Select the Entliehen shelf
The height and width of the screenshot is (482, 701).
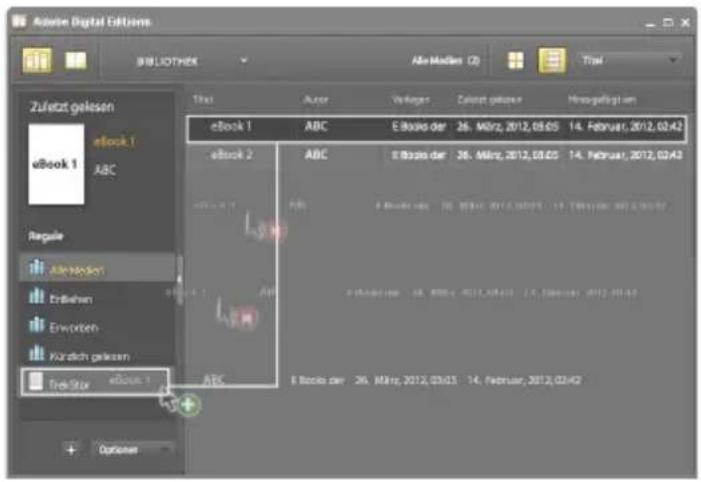[x=97, y=298]
